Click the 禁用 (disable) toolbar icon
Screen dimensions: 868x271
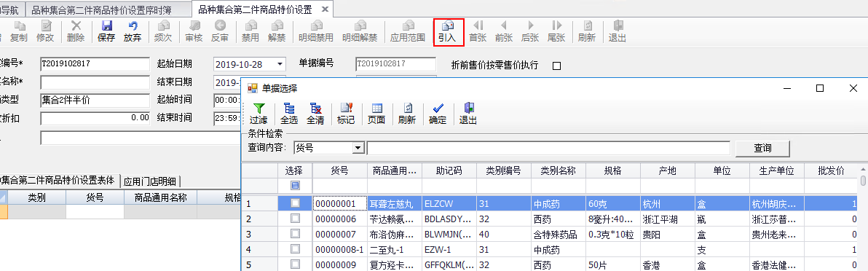[x=250, y=31]
